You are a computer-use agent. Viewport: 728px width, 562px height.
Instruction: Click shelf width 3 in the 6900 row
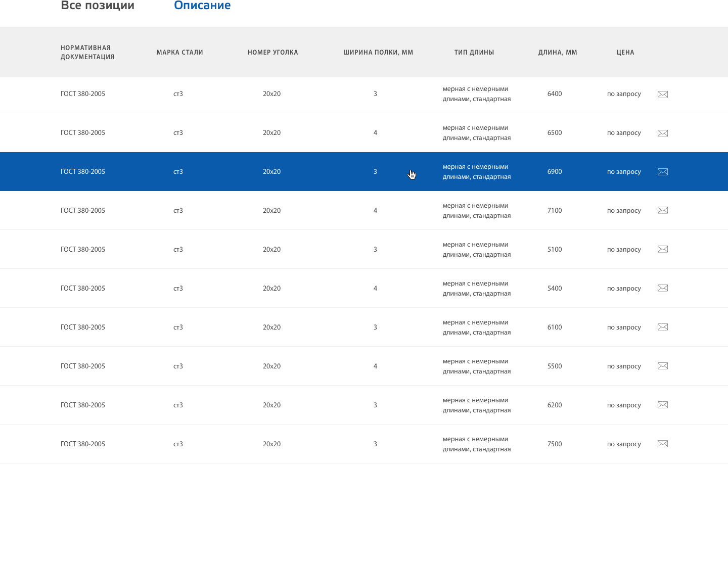375,172
